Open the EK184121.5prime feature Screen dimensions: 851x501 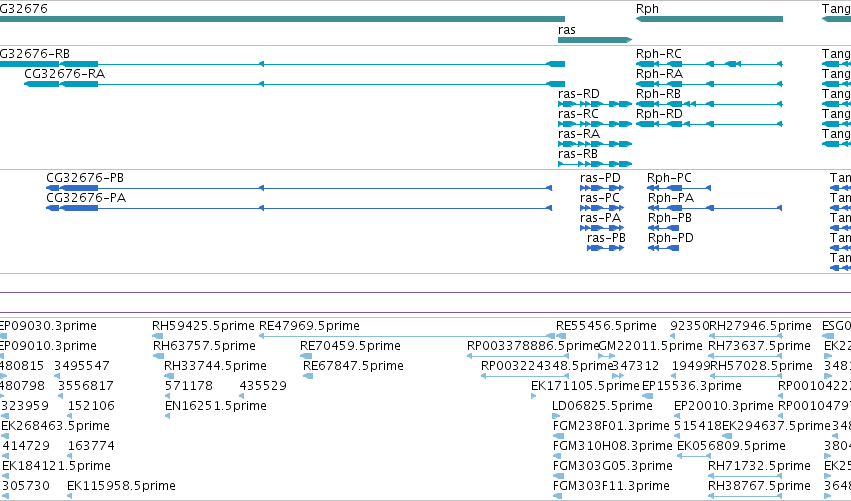[x=56, y=466]
